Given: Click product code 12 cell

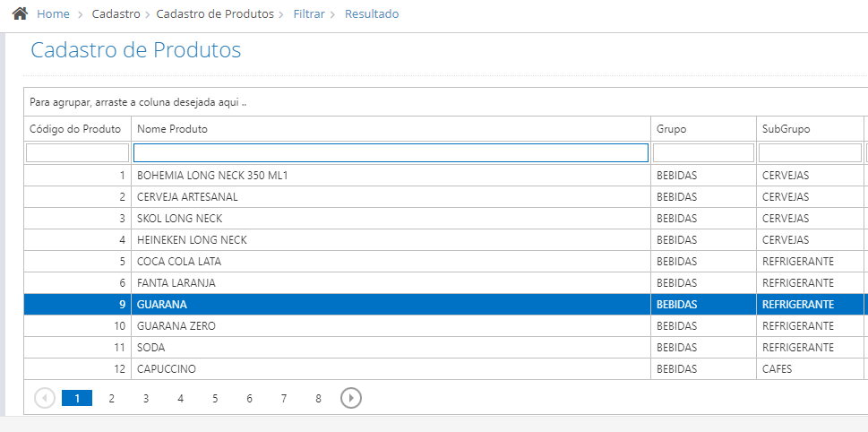Looking at the screenshot, I should 78,369.
